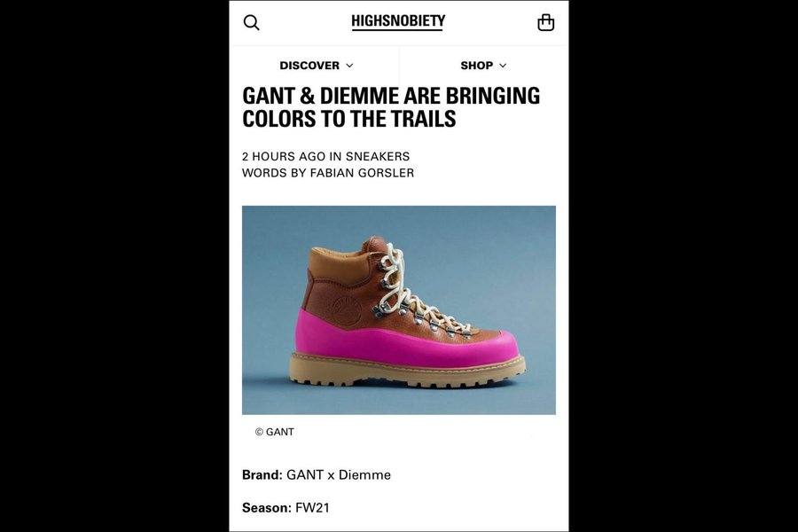
Task: Click the embossed Diemme logo on the boot
Action: (347, 310)
